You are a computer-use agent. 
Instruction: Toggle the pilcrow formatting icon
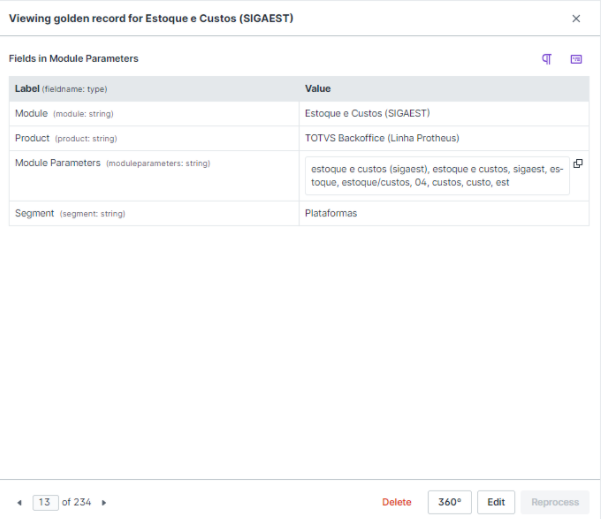pyautogui.click(x=547, y=59)
